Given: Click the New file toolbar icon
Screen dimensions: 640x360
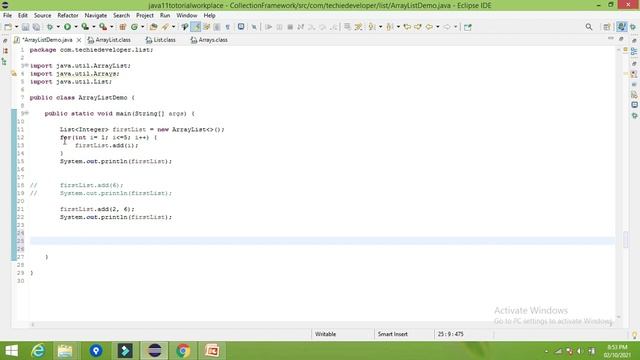Looking at the screenshot, I should (x=8, y=27).
